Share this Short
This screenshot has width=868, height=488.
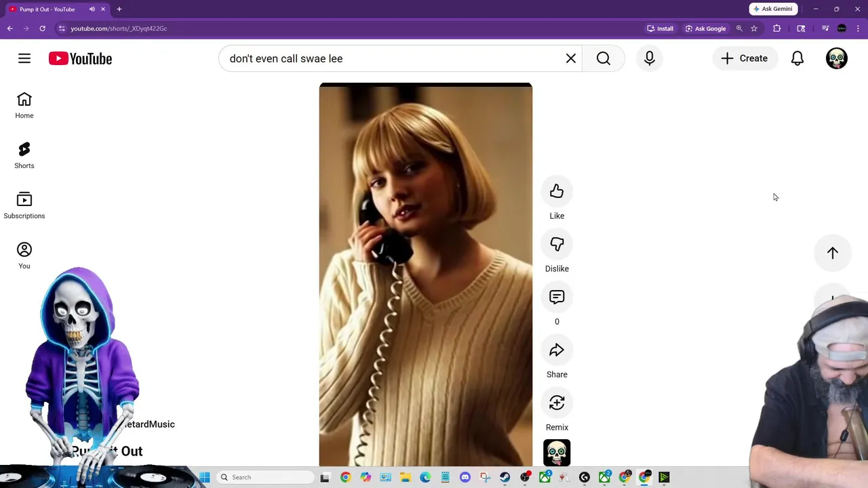[557, 350]
